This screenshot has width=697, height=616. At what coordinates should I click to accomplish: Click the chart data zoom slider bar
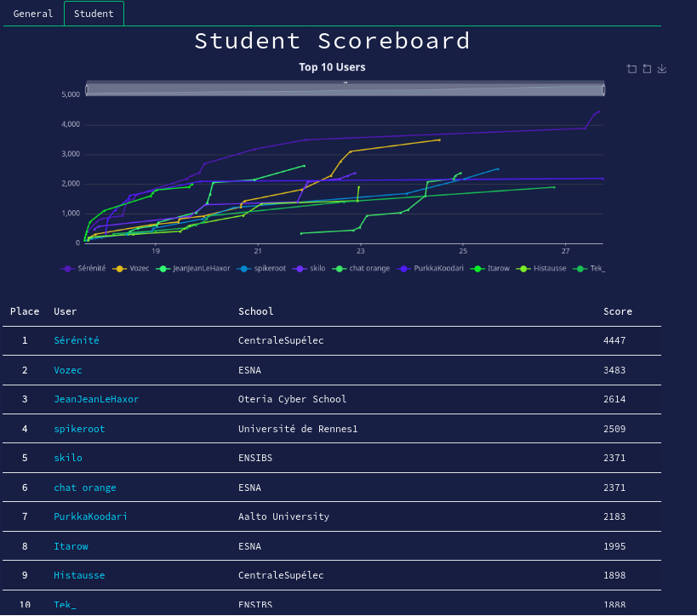coord(345,88)
